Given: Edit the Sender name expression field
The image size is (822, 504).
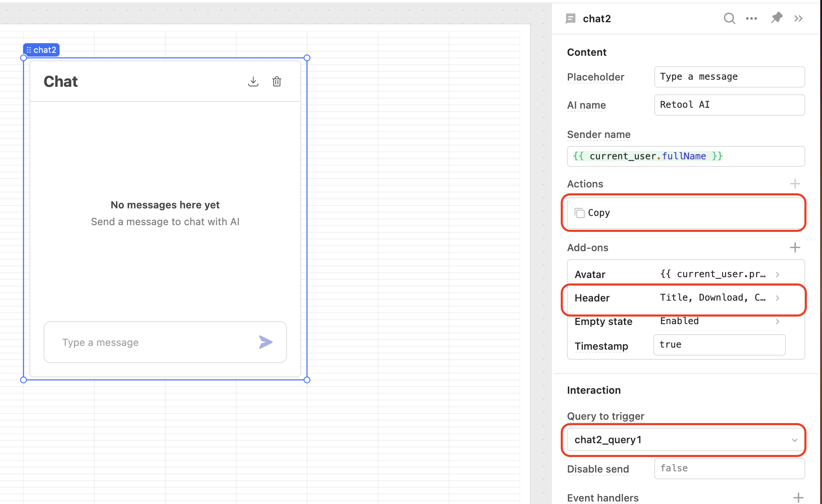Looking at the screenshot, I should (685, 156).
